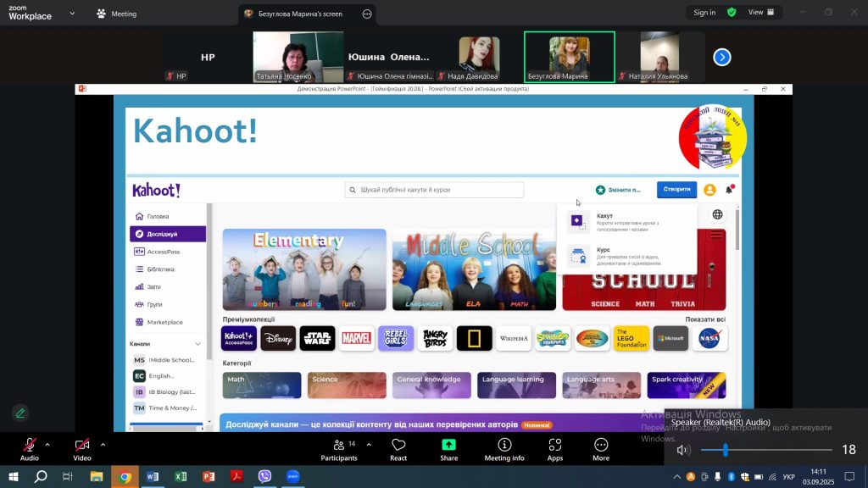Screen dimensions: 868x488
Task: Expand the arrow next to Participants
Action: pyautogui.click(x=369, y=444)
